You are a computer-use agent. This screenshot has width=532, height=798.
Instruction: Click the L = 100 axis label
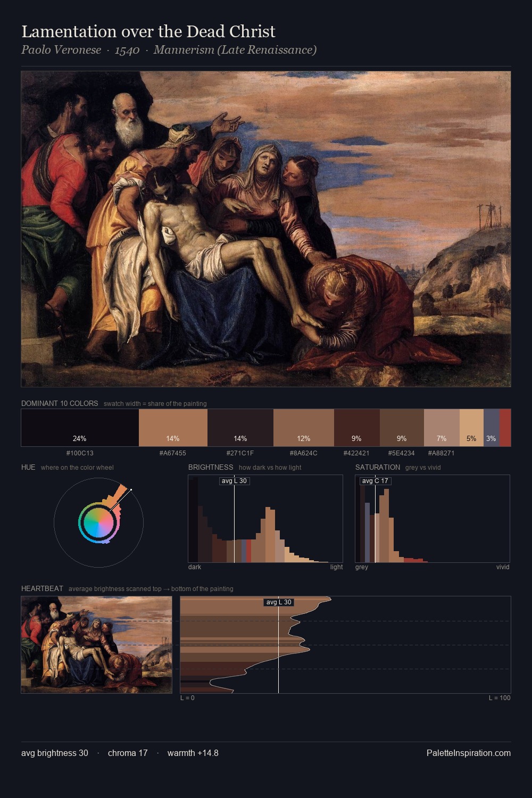500,698
